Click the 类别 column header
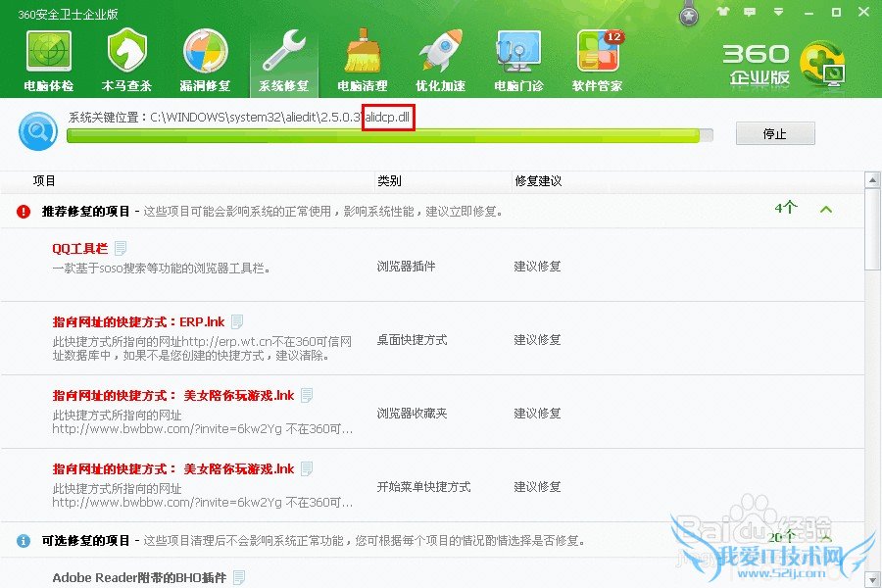 click(x=389, y=181)
